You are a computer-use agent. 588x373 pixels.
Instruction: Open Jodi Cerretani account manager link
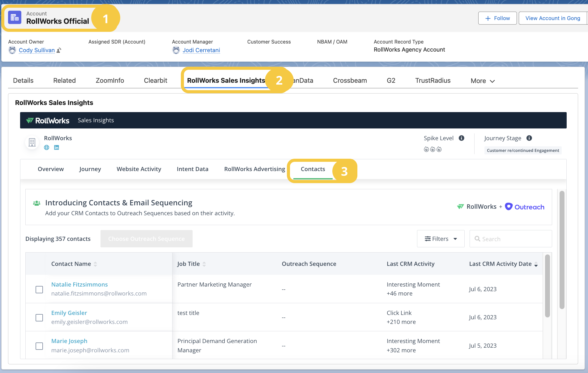201,50
